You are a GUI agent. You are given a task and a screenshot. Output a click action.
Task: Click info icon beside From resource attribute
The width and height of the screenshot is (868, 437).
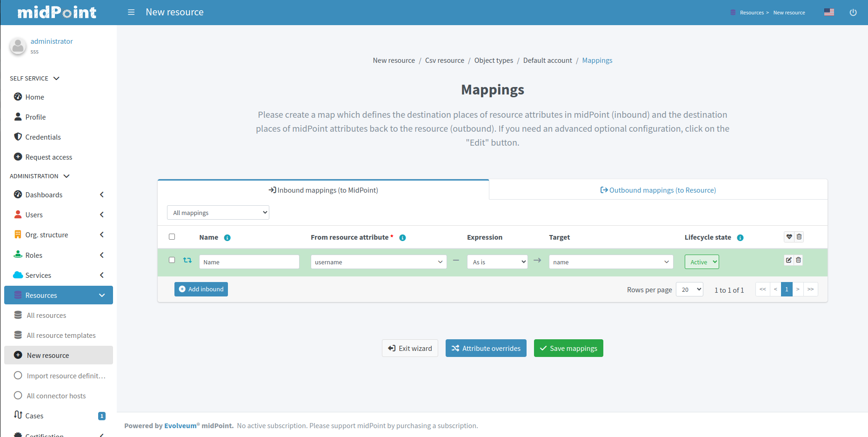pos(402,238)
